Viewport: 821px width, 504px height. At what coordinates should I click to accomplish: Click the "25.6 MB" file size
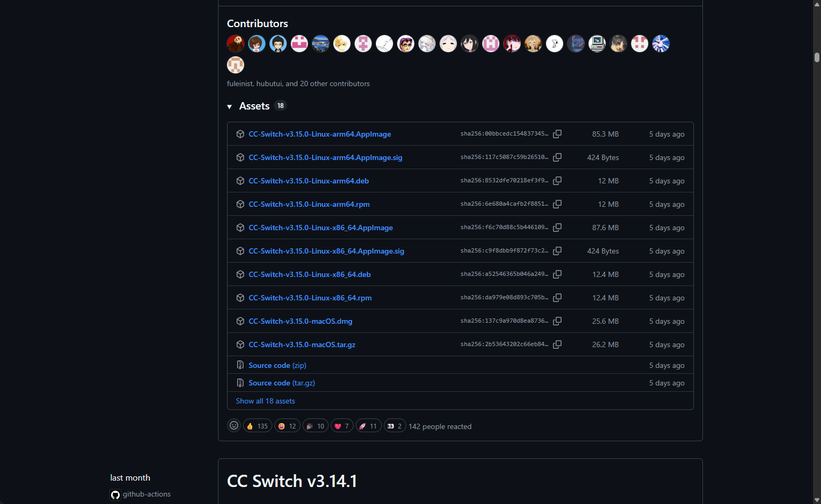[x=605, y=321]
